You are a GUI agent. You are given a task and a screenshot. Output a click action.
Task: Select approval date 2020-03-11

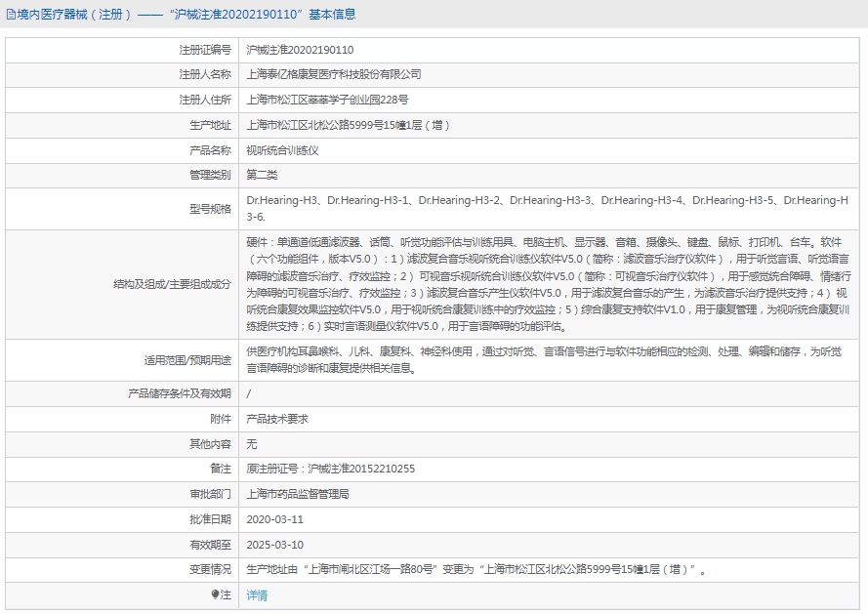(275, 519)
